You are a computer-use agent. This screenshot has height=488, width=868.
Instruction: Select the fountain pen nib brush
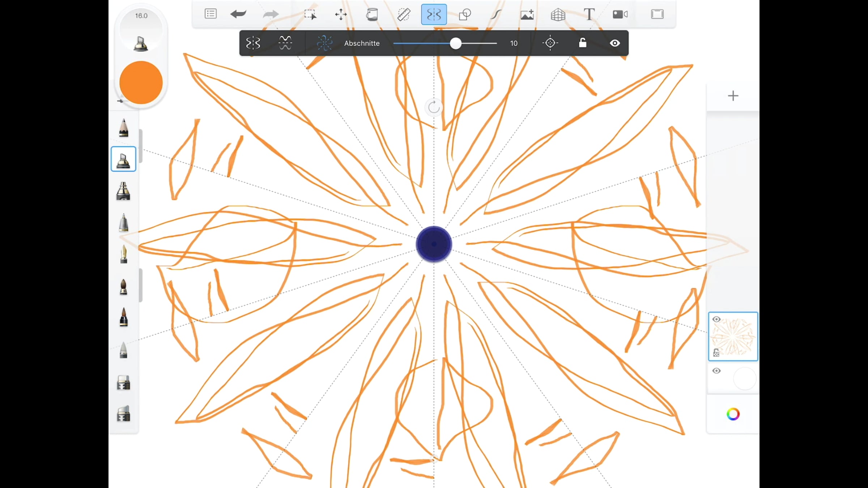point(123,254)
